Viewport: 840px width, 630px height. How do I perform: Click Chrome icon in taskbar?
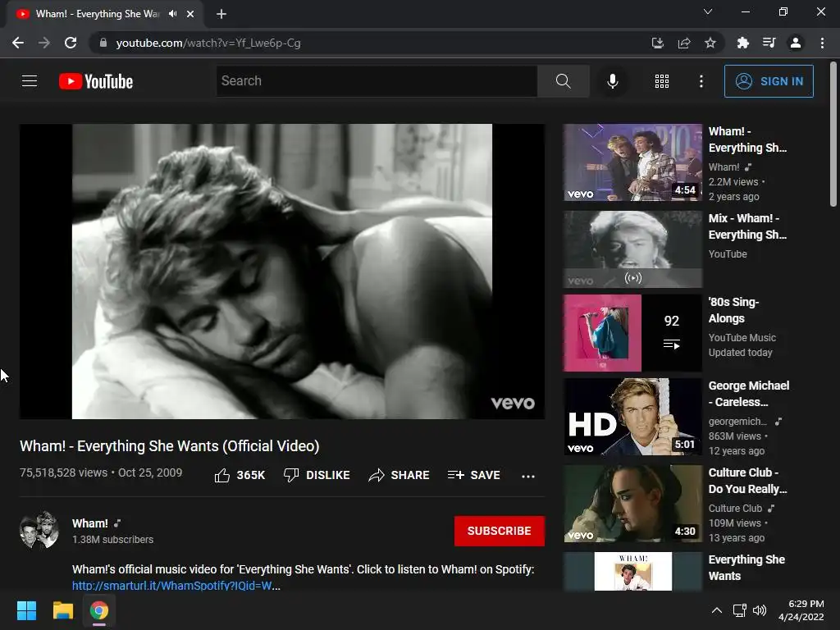pyautogui.click(x=98, y=610)
